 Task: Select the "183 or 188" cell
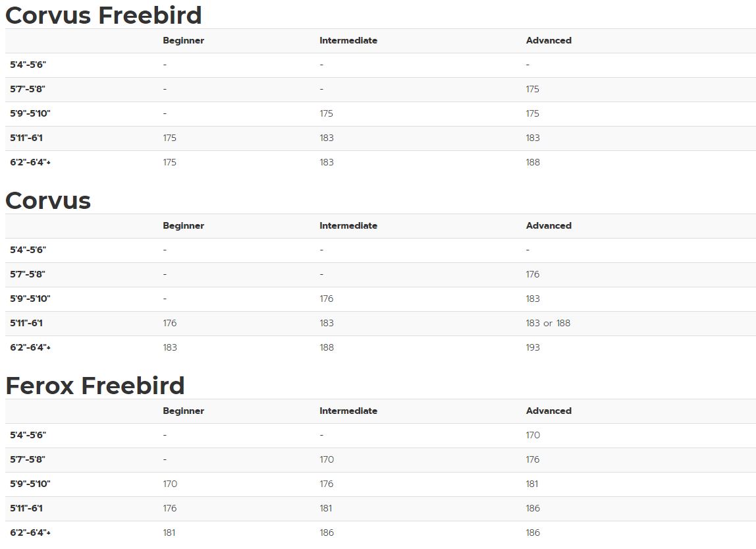click(548, 323)
